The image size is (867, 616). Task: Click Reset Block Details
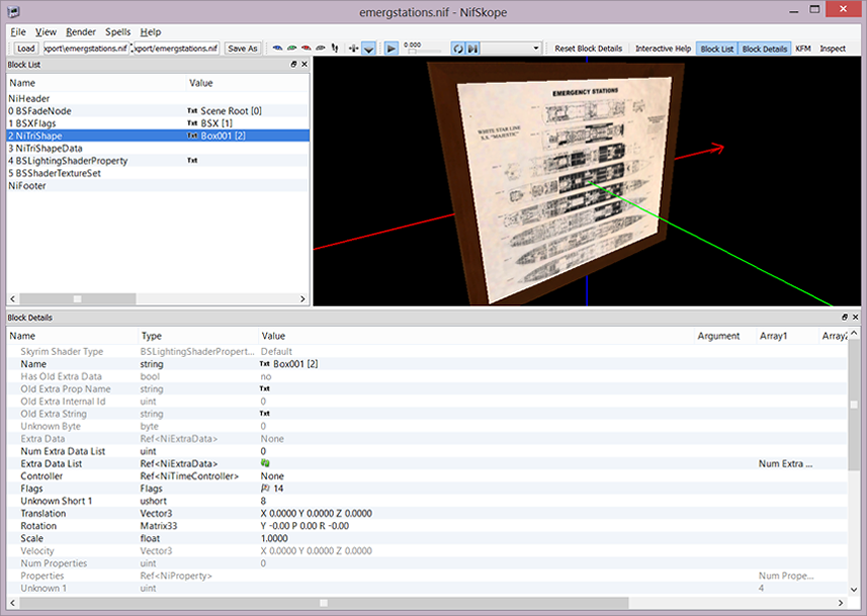tap(588, 49)
